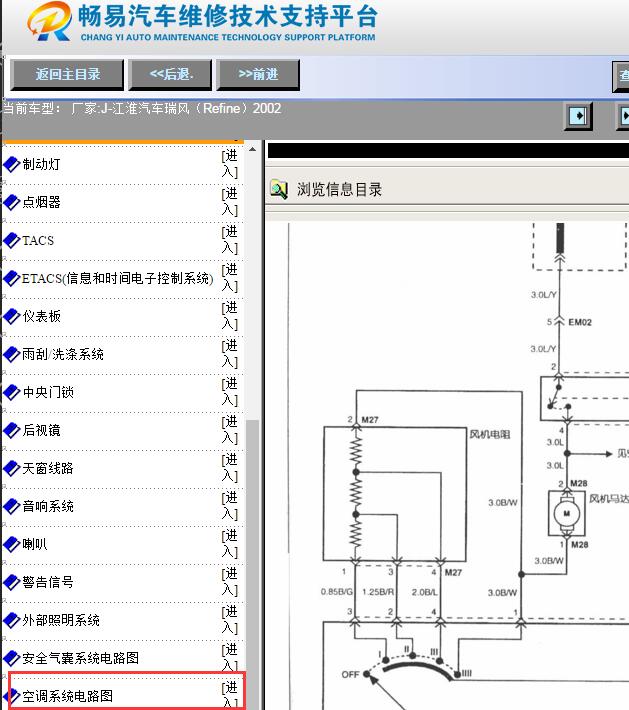Click the 浏览信息目录 magnifier icon
This screenshot has width=629, height=710.
coord(278,189)
